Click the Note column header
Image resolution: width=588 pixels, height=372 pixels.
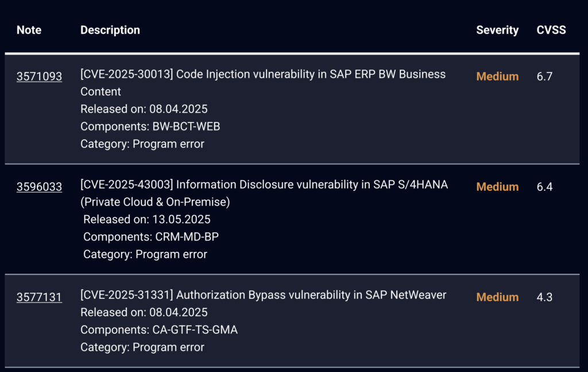(x=29, y=30)
